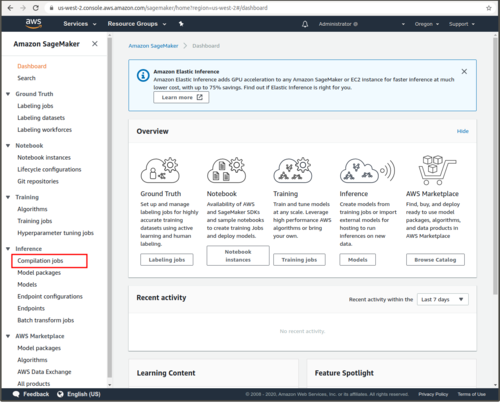The width and height of the screenshot is (500, 418).
Task: Open AWS Data Exchange in the sidebar
Action: 44,372
